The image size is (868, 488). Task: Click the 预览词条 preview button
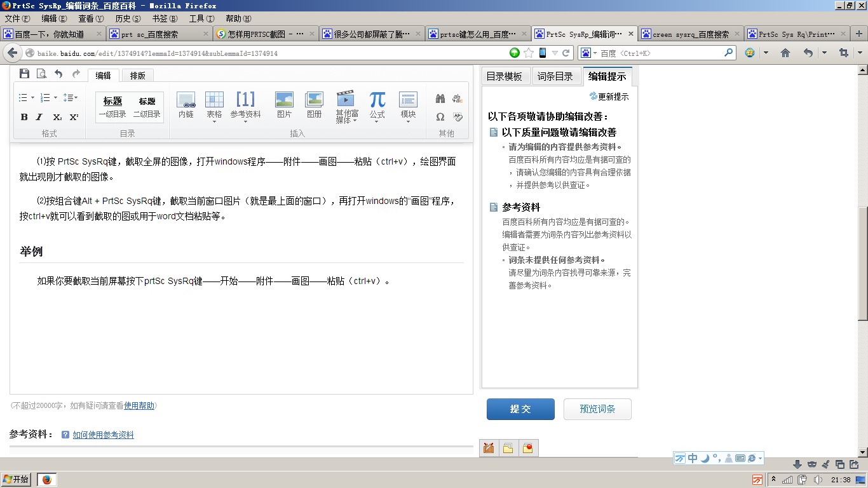pyautogui.click(x=597, y=409)
